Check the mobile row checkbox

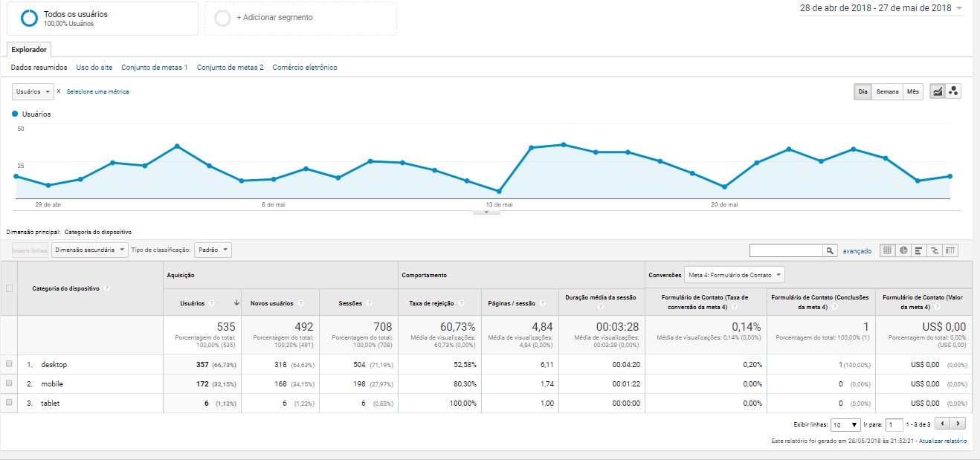coord(9,383)
